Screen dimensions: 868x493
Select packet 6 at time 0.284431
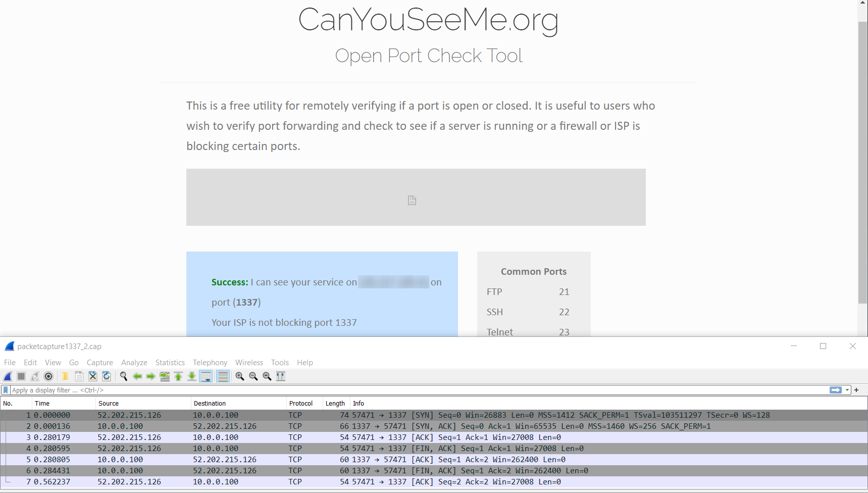(434, 471)
